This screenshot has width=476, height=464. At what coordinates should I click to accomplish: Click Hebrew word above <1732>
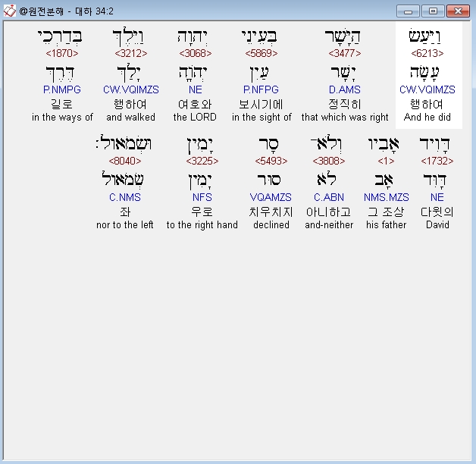(435, 144)
